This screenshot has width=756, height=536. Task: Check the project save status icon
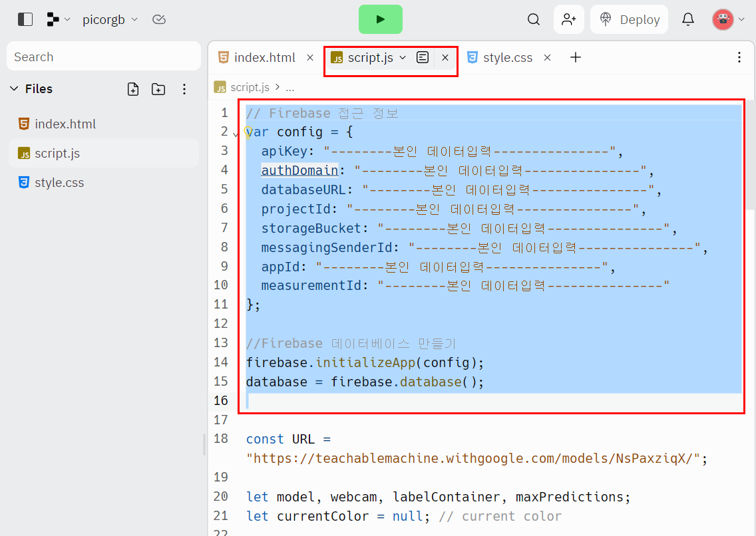tap(158, 19)
